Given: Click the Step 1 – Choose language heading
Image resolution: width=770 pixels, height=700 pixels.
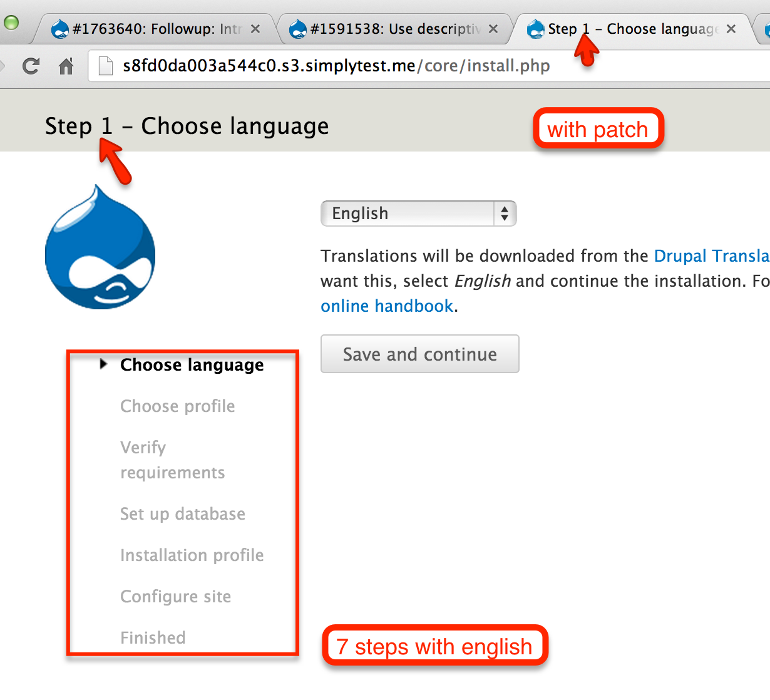Looking at the screenshot, I should click(187, 126).
